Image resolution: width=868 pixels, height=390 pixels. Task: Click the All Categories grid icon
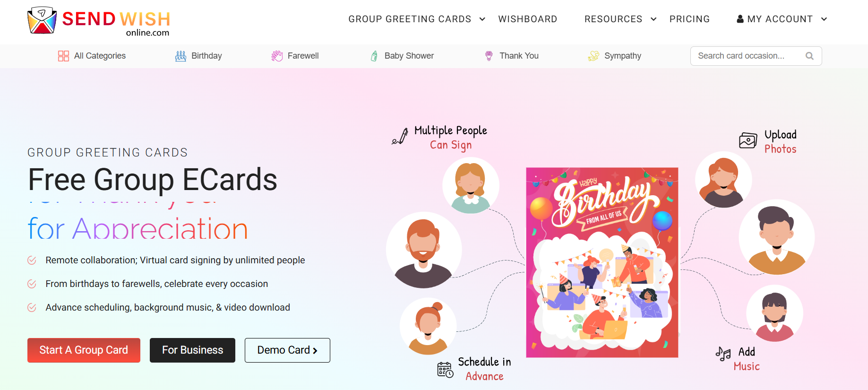63,56
